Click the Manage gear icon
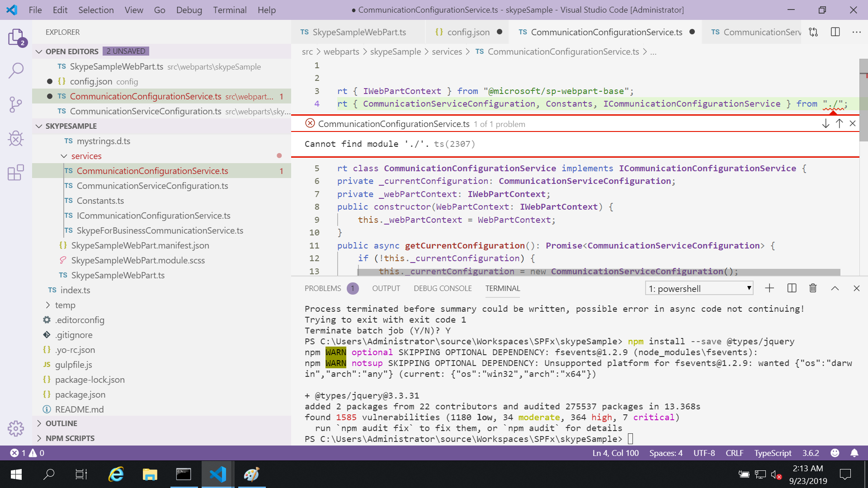Viewport: 868px width, 488px height. 16,428
